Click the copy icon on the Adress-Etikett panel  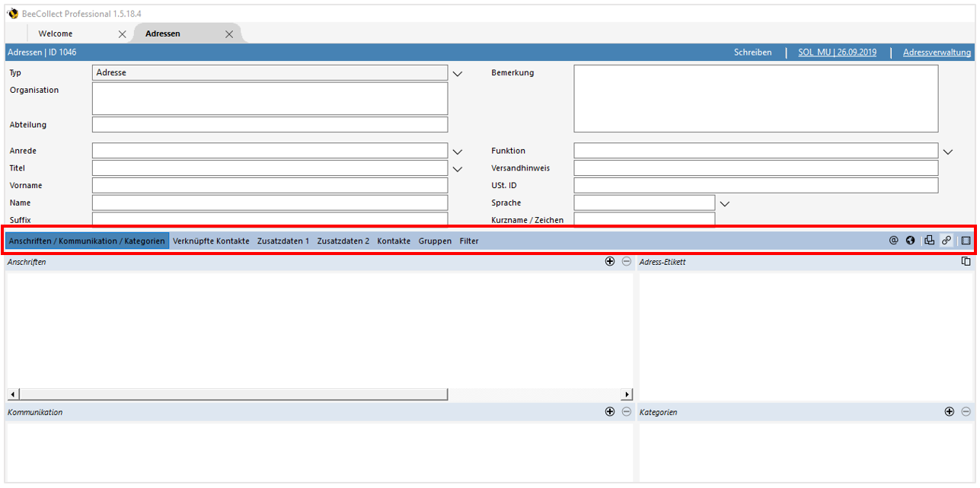coord(966,260)
